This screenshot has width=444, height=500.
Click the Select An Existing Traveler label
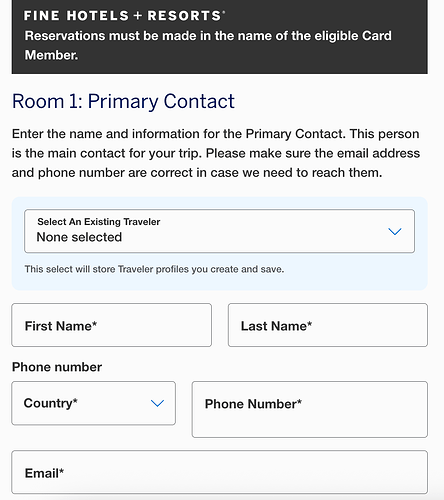99,222
